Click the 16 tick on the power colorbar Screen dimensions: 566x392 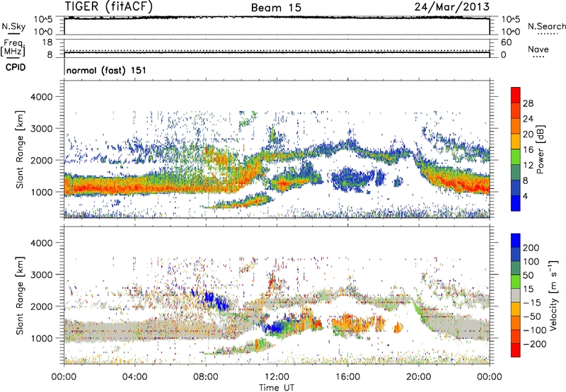[528, 150]
